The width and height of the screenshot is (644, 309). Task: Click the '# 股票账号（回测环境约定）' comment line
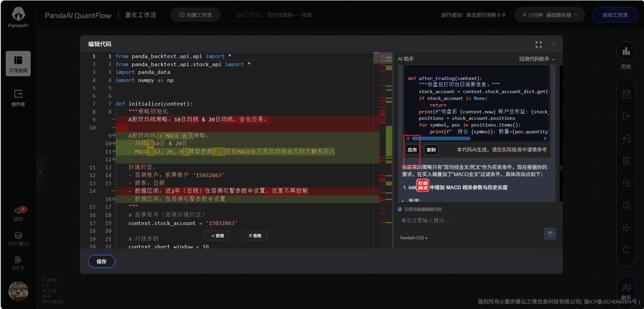[167, 215]
